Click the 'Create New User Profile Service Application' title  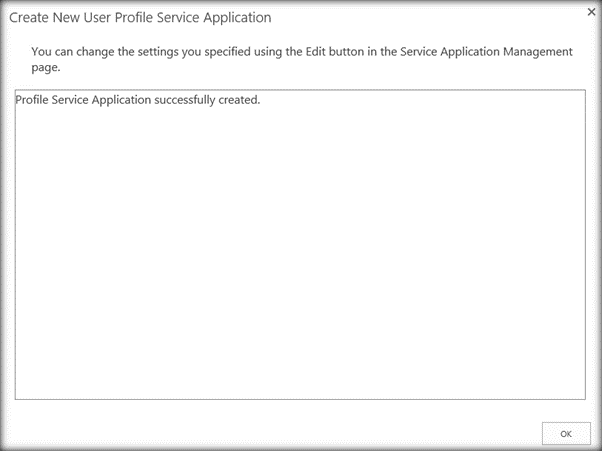click(140, 18)
